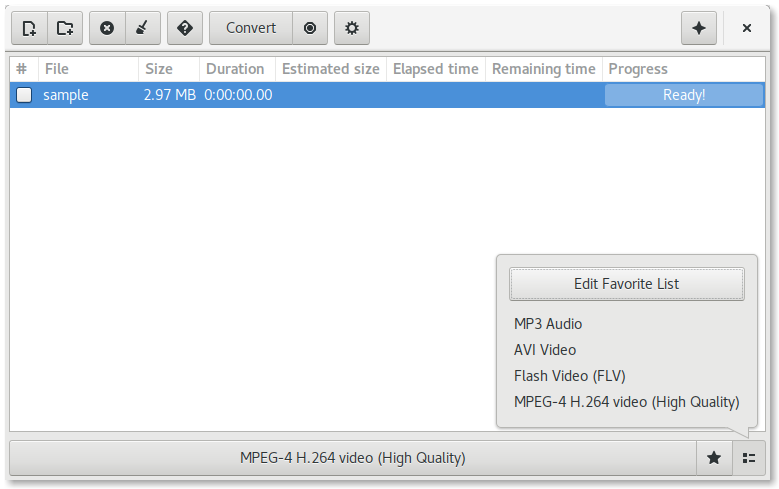The height and width of the screenshot is (489, 779).
Task: Clear the list with broom icon
Action: pos(143,28)
